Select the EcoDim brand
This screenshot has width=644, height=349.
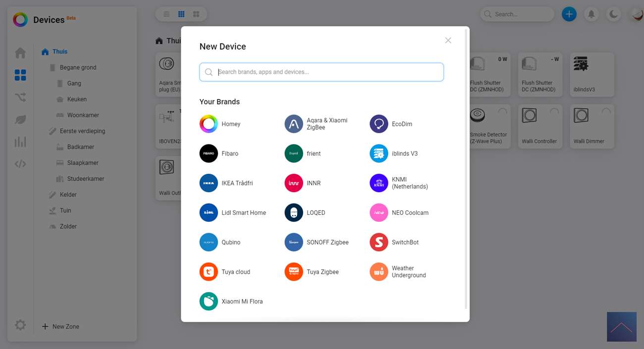391,124
